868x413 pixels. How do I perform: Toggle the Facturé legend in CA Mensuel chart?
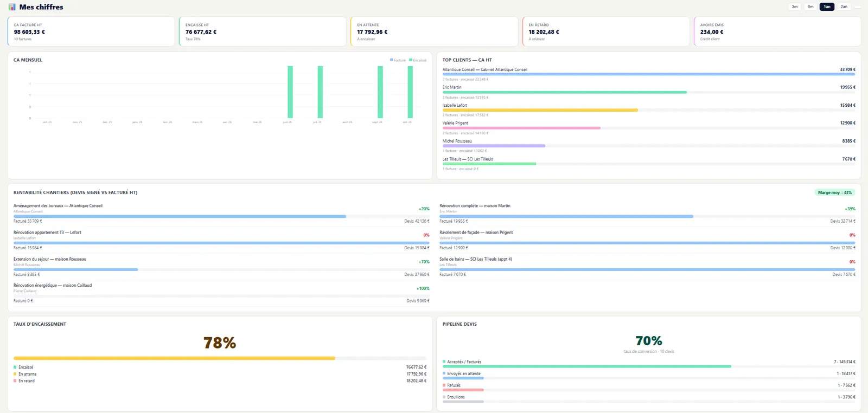coord(398,60)
